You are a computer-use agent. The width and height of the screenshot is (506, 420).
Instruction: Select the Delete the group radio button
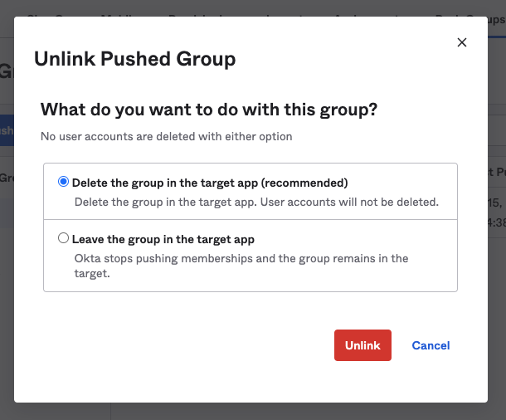pyautogui.click(x=64, y=182)
